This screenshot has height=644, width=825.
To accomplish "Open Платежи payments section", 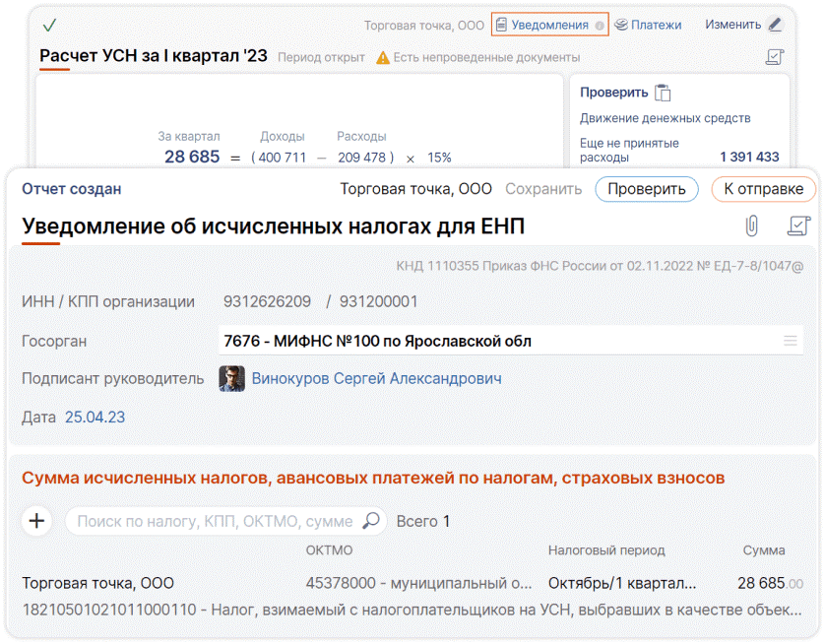I will (648, 25).
